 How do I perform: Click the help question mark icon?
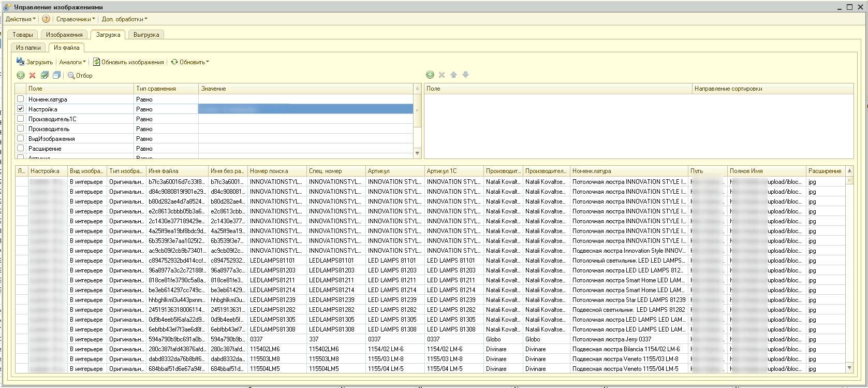pyautogui.click(x=46, y=19)
